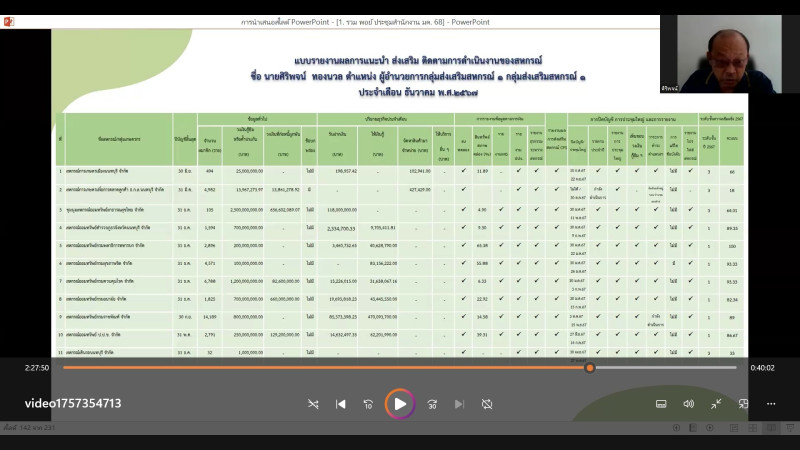800x450 pixels.
Task: Start playback with the round Play button
Action: (399, 404)
